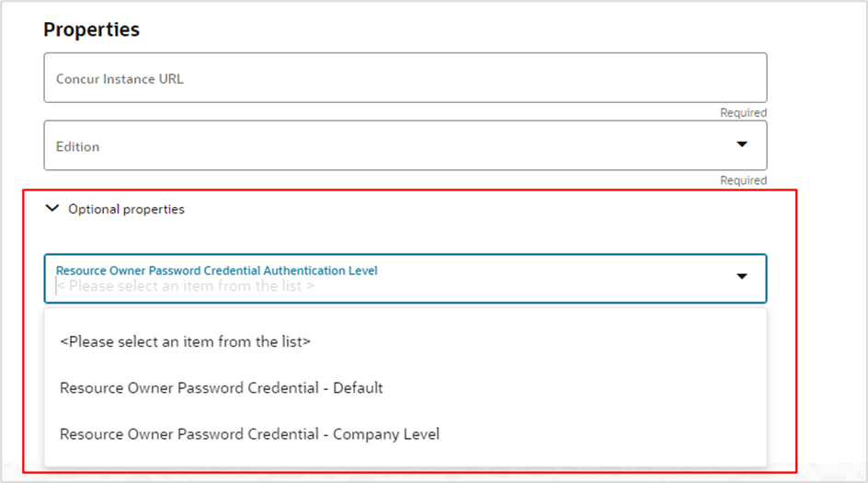Choose Resource Owner Password Credential - Default
The image size is (868, 483).
[x=221, y=387]
